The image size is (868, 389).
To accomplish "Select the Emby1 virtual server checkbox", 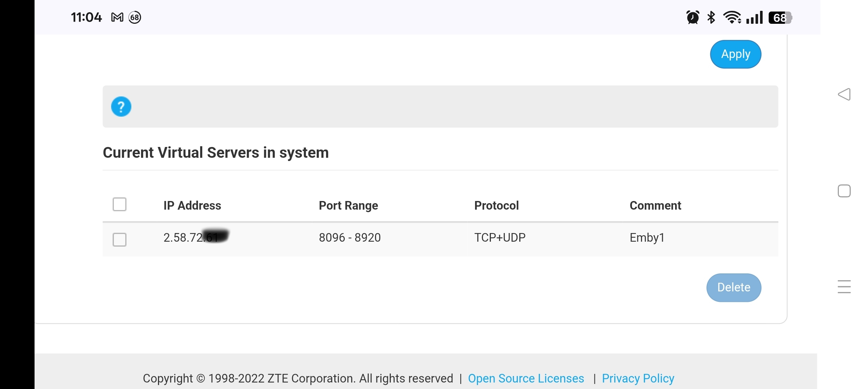I will (x=119, y=240).
